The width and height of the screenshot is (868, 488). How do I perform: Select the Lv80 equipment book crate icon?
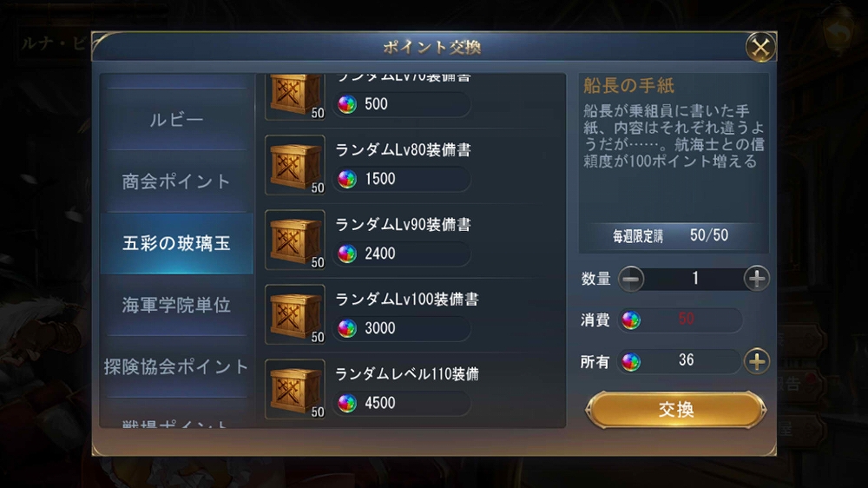295,165
